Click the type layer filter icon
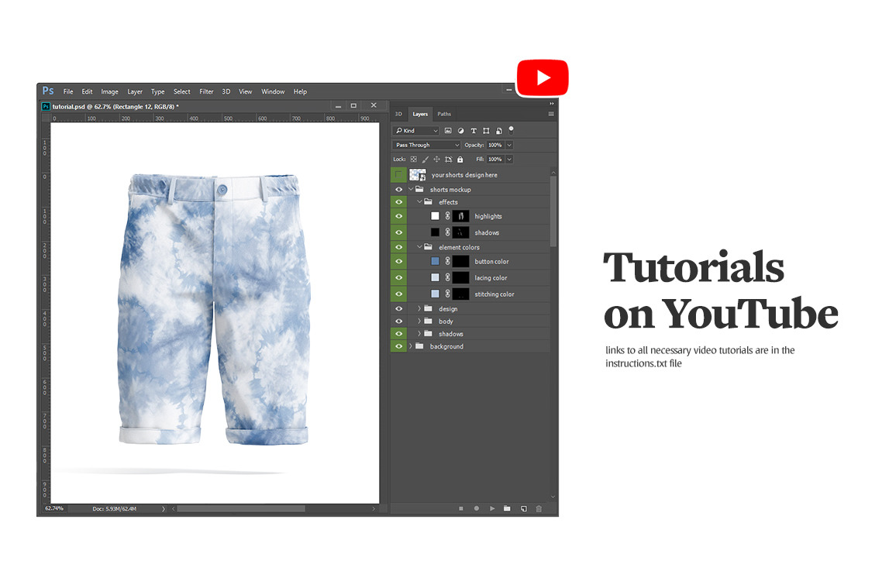This screenshot has height=588, width=882. (x=474, y=131)
